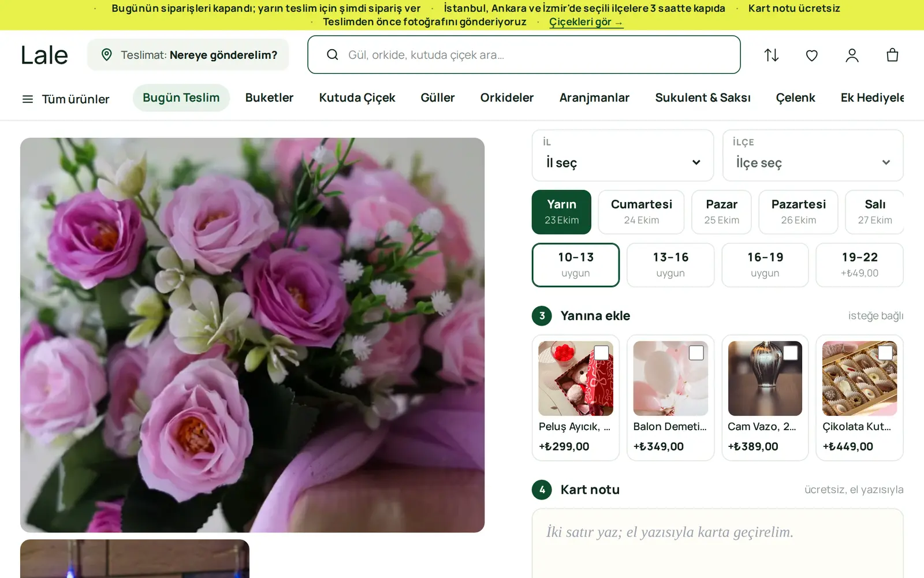The width and height of the screenshot is (924, 578).
Task: Open the Aranjmanlar category
Action: tap(594, 98)
